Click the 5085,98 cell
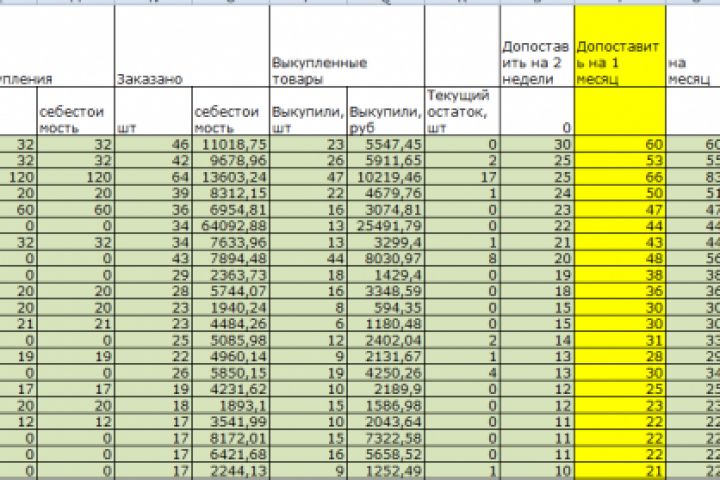This screenshot has width=720, height=480. click(x=231, y=340)
